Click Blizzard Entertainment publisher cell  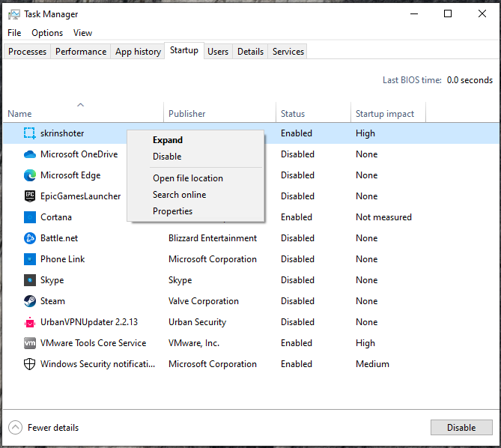(x=213, y=238)
